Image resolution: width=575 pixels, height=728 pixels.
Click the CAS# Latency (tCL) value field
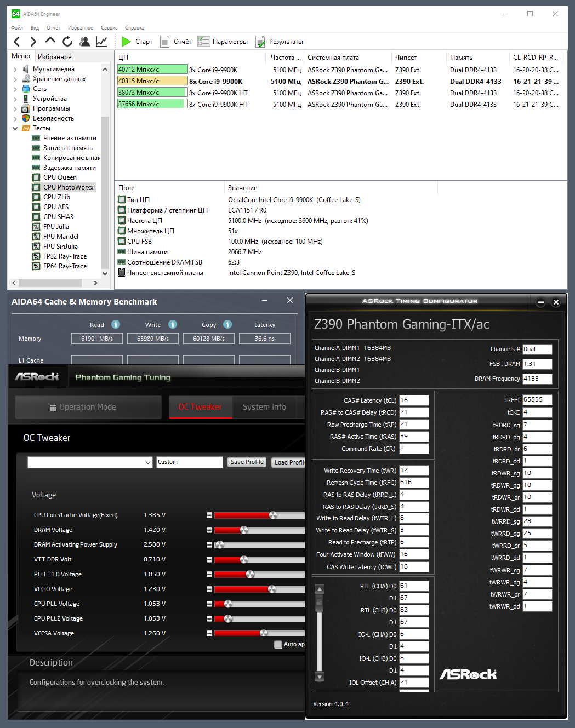click(414, 400)
